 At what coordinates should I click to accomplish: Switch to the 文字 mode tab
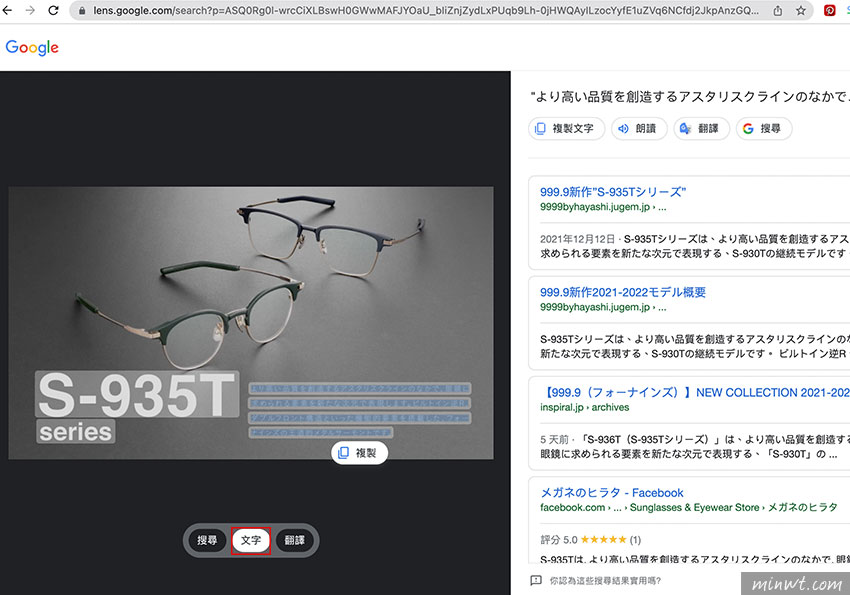coord(251,540)
